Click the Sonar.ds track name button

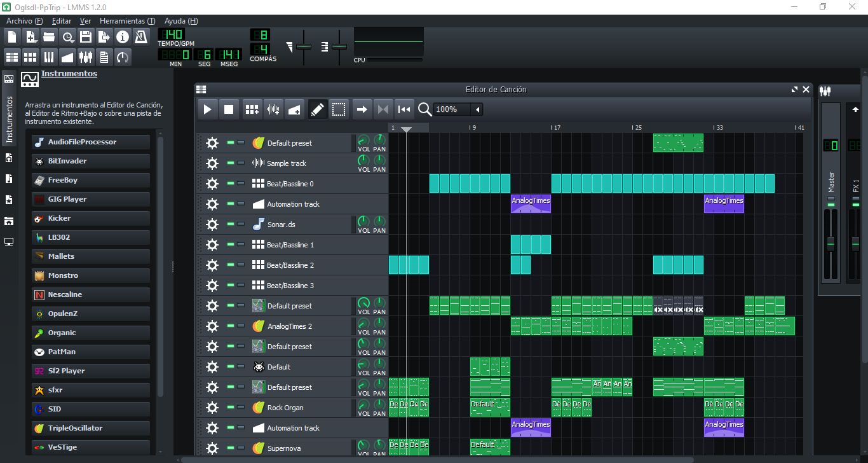coord(300,225)
